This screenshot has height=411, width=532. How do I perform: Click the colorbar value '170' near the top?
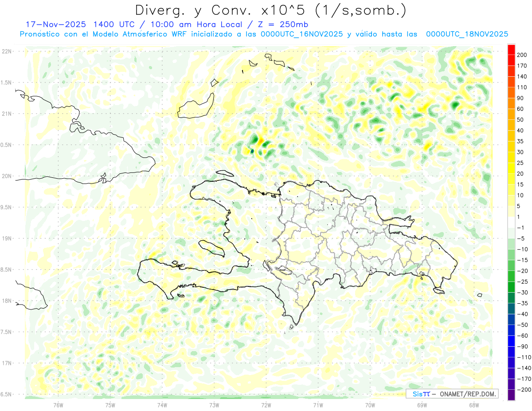(x=522, y=66)
